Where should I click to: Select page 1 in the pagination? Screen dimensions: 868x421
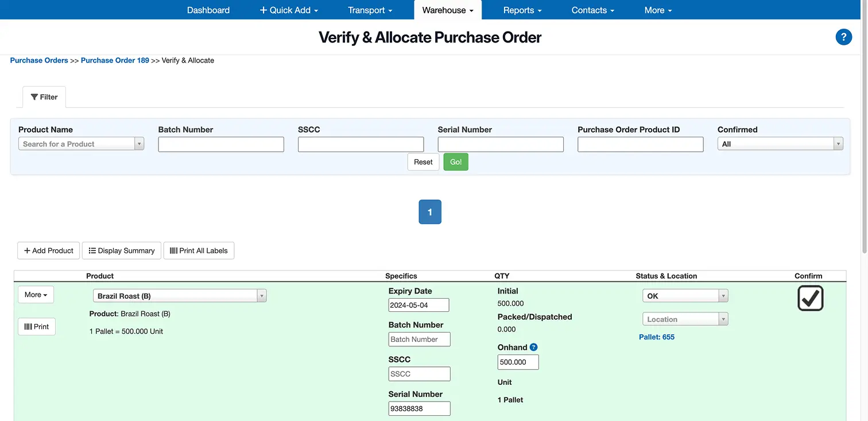pyautogui.click(x=429, y=211)
